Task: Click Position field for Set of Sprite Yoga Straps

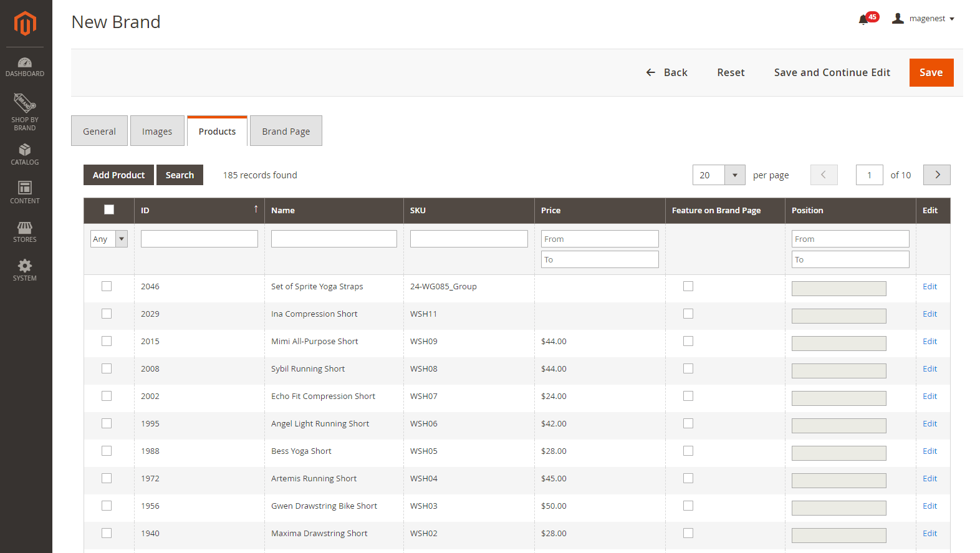Action: click(838, 289)
